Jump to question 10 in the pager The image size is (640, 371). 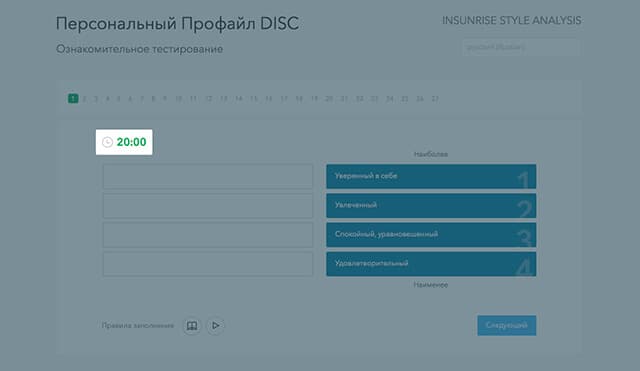[178, 99]
